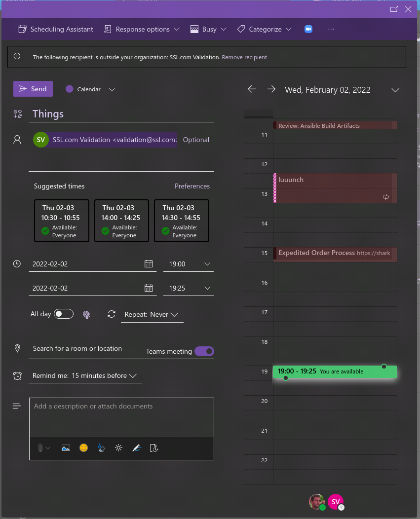Open the Categorize menu
The width and height of the screenshot is (420, 519).
[264, 29]
